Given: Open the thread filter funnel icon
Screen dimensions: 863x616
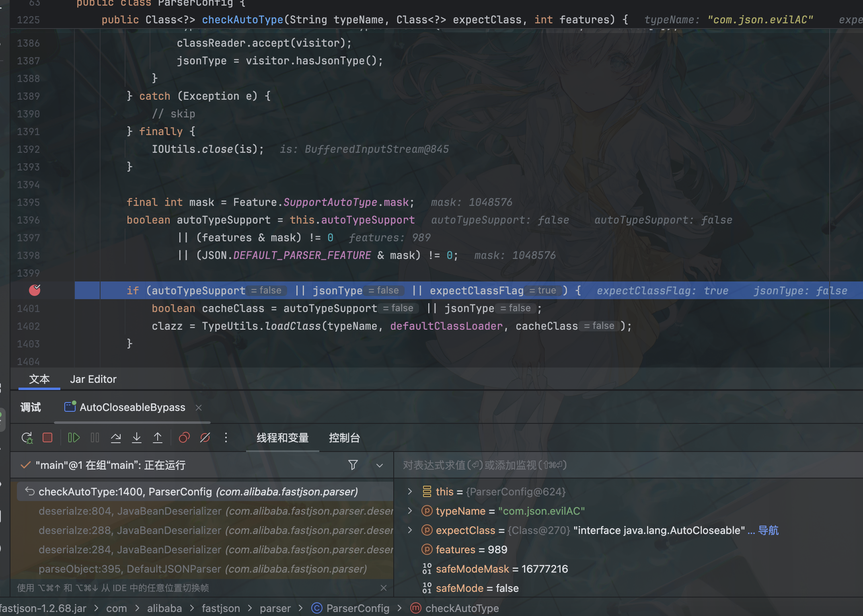Looking at the screenshot, I should [353, 465].
